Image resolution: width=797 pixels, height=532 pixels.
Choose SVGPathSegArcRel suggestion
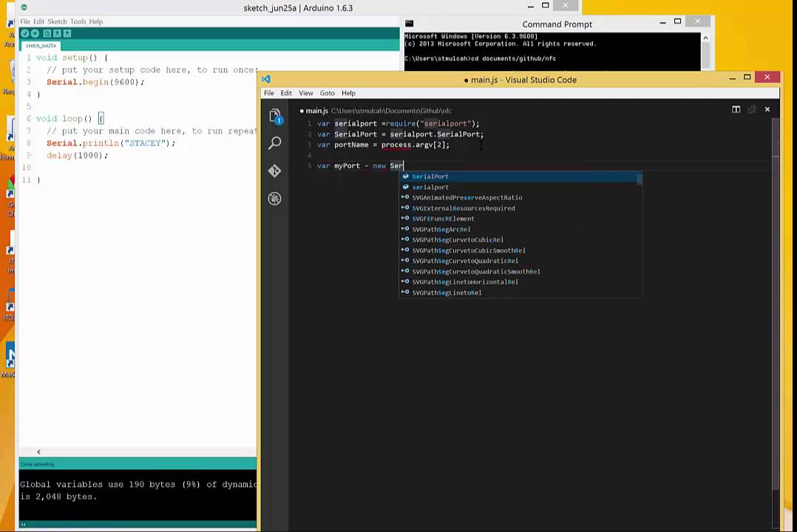(520, 229)
